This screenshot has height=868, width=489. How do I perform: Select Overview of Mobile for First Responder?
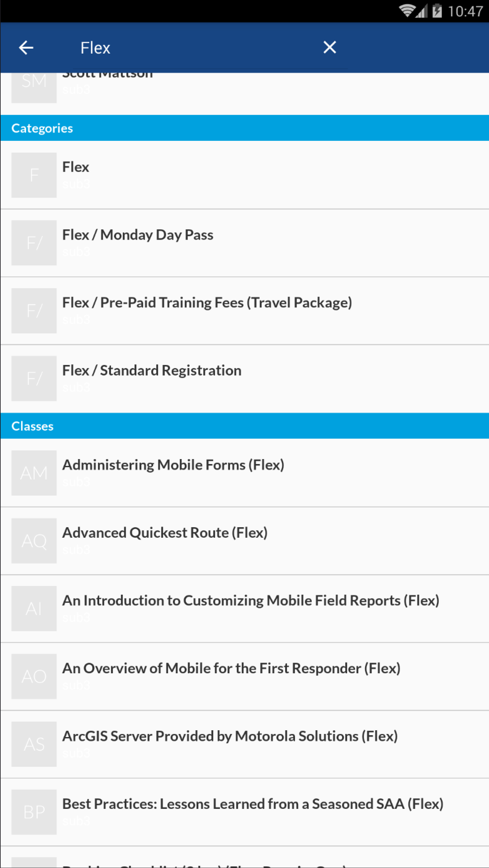pyautogui.click(x=244, y=677)
